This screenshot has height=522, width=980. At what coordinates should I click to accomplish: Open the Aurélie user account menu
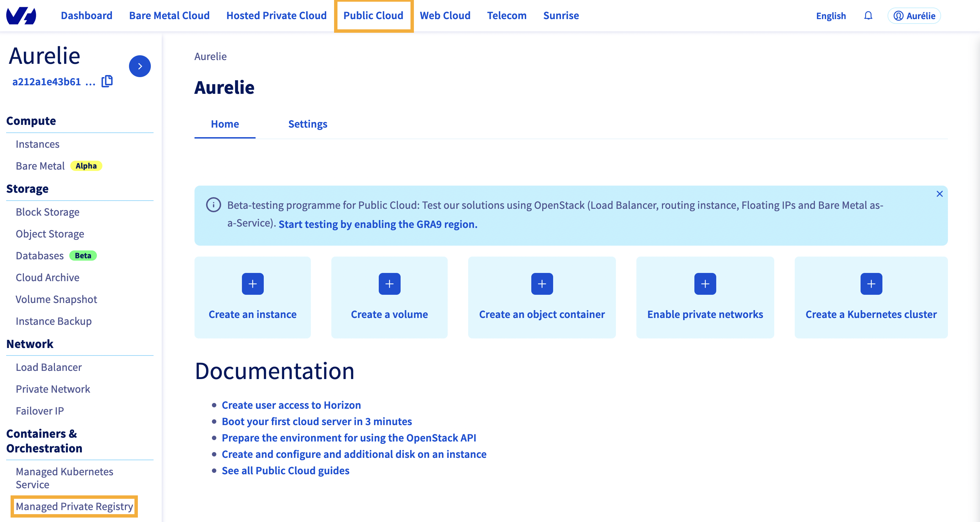point(914,16)
